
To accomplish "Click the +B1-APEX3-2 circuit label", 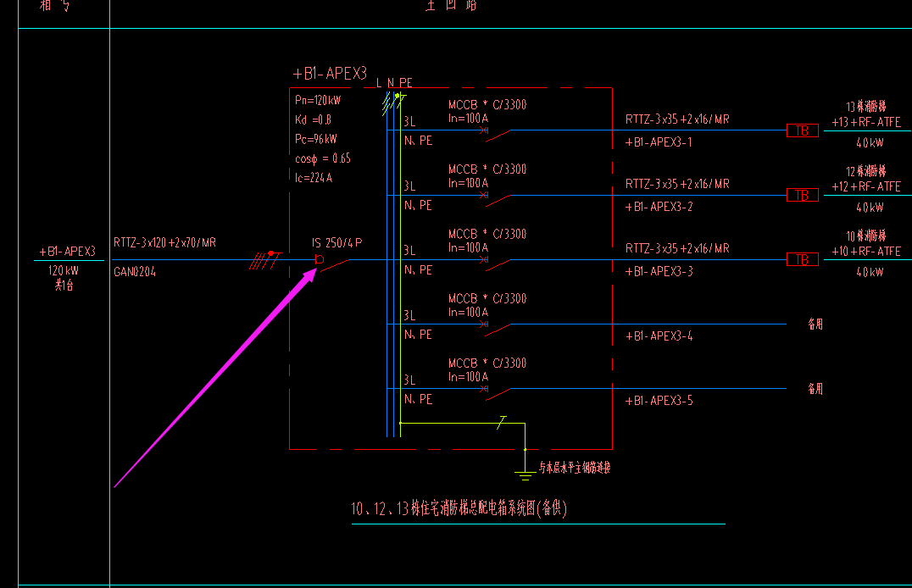I will coord(659,207).
